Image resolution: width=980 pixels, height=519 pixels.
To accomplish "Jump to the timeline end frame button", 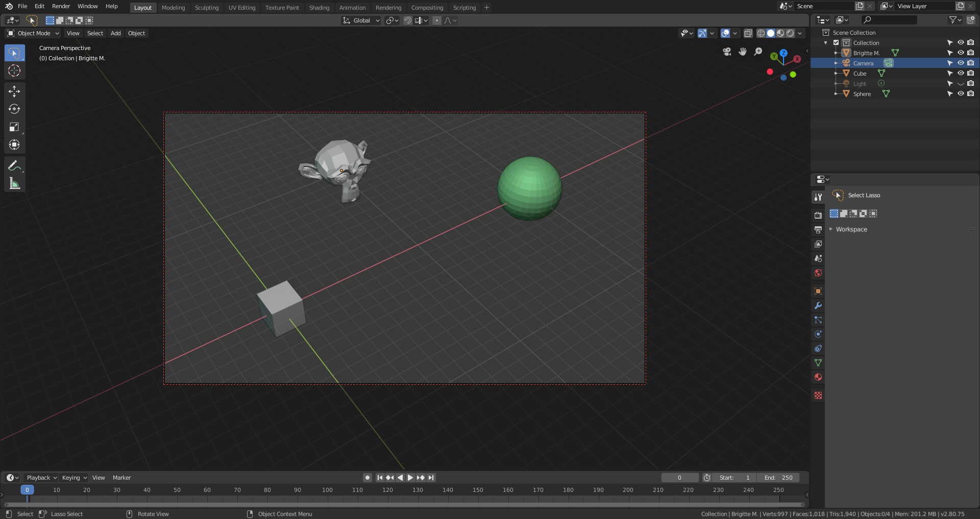I will coord(431,478).
